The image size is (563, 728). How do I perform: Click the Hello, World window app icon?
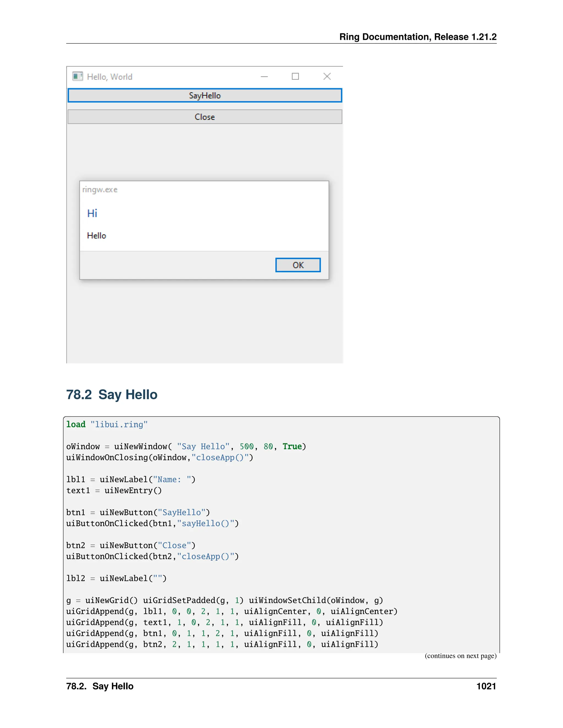coord(77,76)
